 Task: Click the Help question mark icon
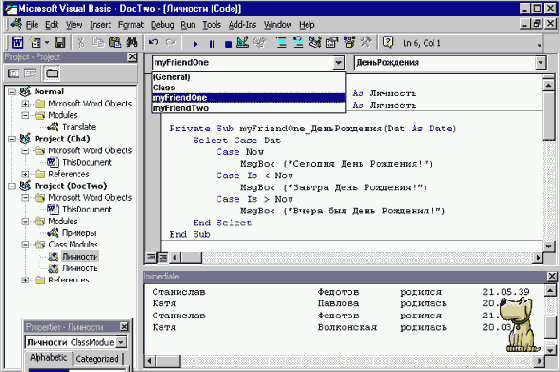[388, 43]
